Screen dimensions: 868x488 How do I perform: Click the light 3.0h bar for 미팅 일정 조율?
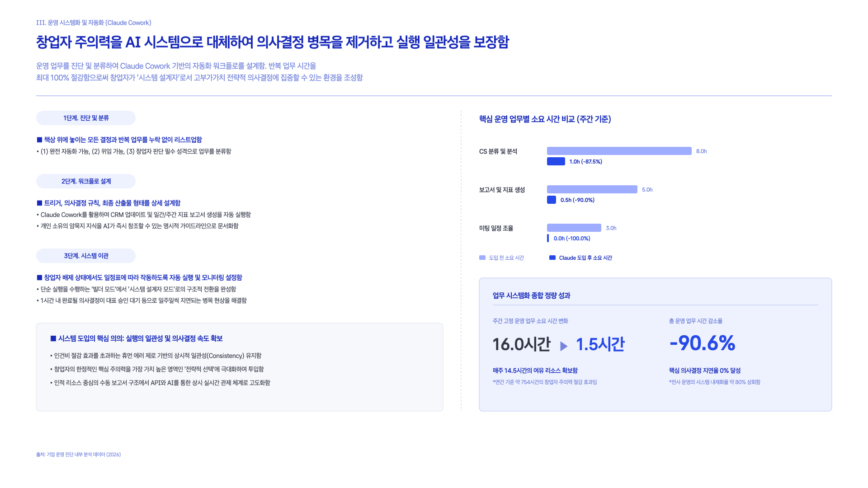[x=574, y=228]
